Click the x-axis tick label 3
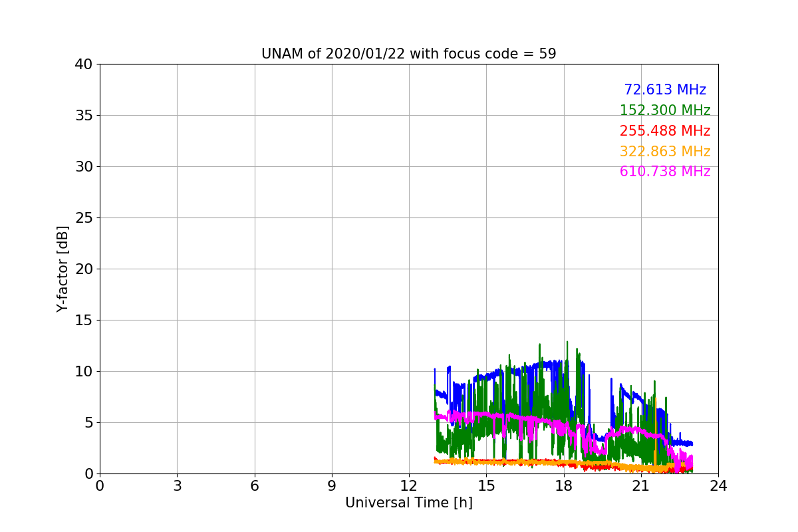Screen dimensions: 798x532 coord(177,486)
